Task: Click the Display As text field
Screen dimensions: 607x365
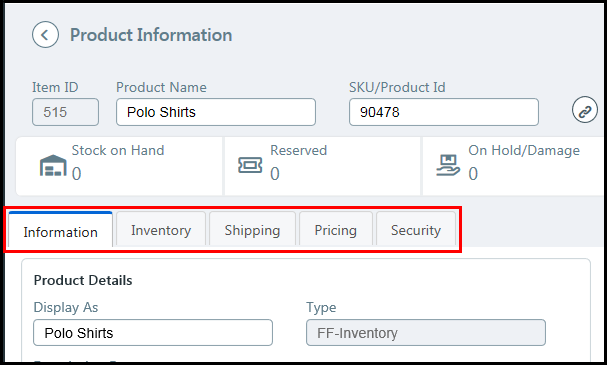Action: click(x=153, y=332)
